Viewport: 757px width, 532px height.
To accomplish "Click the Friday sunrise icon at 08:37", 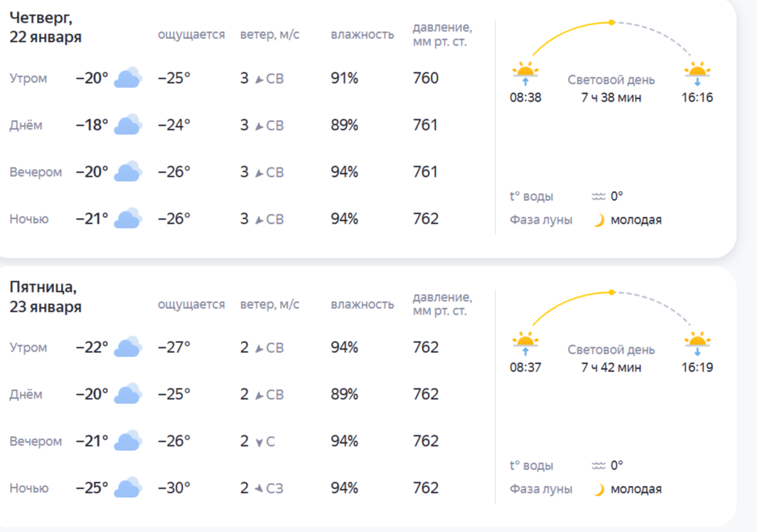I will coord(525,342).
